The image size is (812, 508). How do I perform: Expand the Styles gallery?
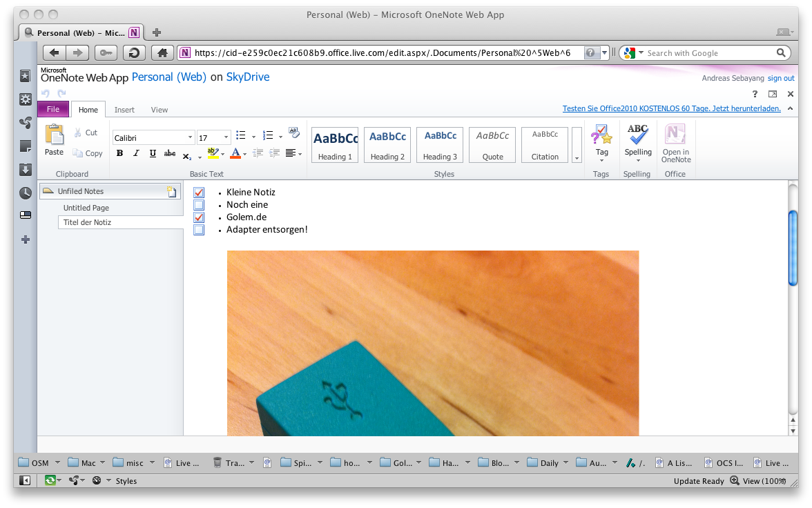(577, 159)
